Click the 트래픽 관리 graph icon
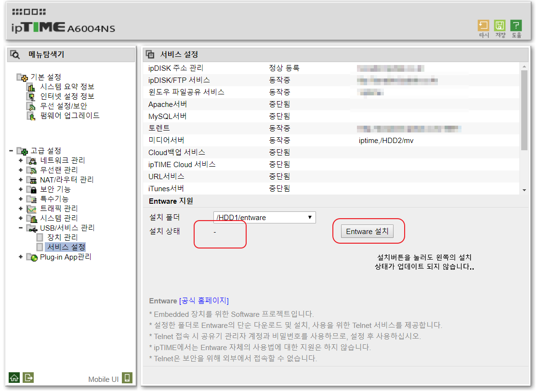This screenshot has width=540, height=392. tap(32, 209)
